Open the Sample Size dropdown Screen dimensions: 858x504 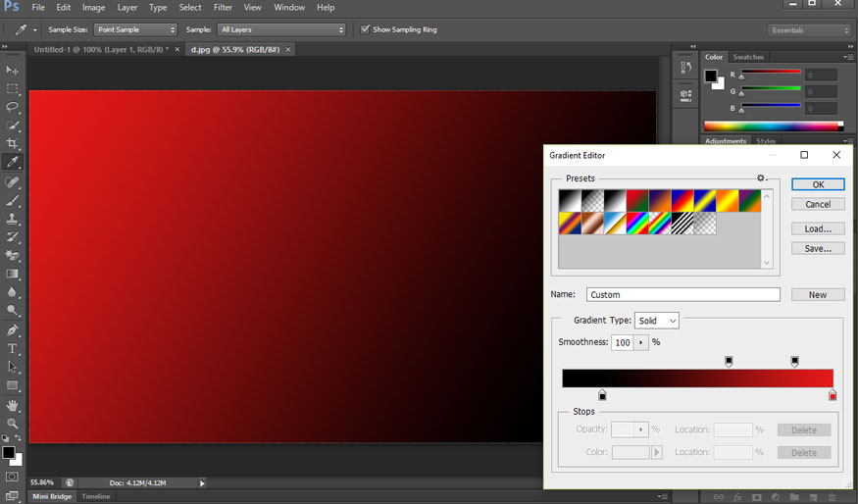(135, 29)
